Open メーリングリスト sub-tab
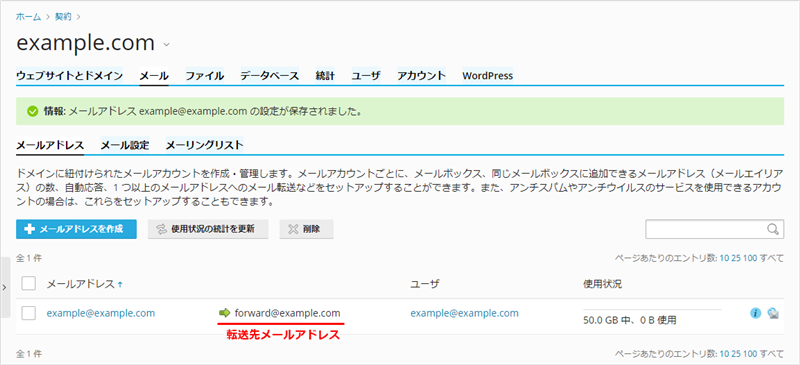The width and height of the screenshot is (800, 365). (x=205, y=145)
